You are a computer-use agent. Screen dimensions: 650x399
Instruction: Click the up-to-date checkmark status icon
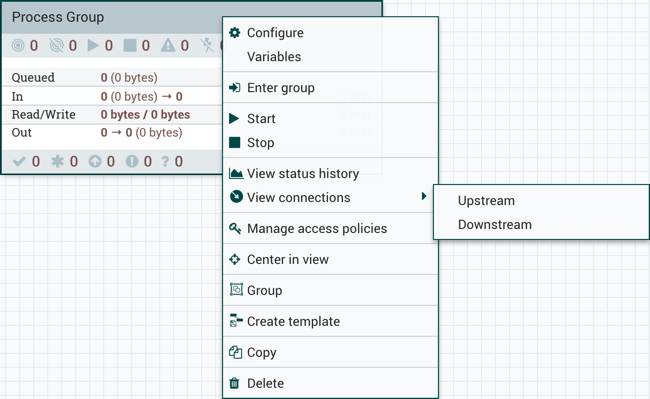pos(19,161)
